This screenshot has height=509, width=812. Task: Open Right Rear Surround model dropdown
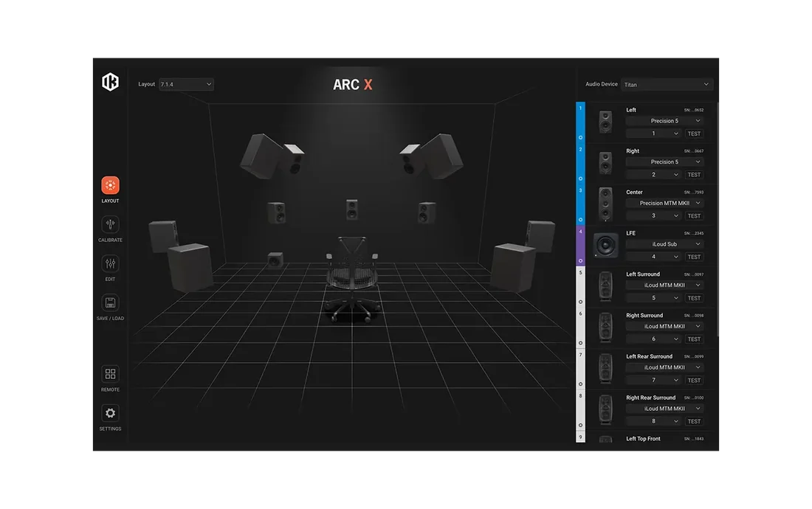[664, 409]
